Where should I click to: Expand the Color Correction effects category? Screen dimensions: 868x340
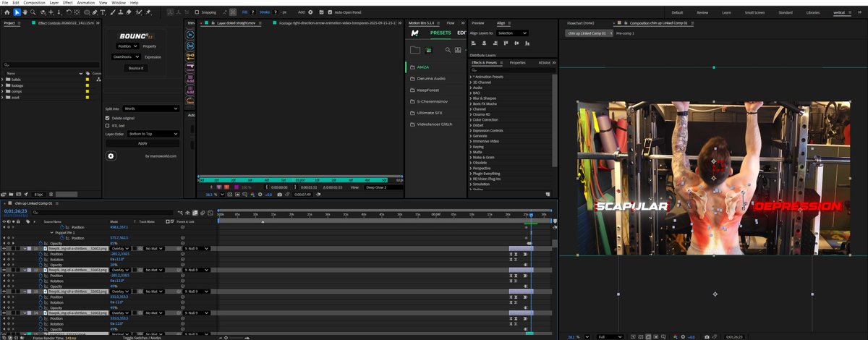(x=471, y=119)
